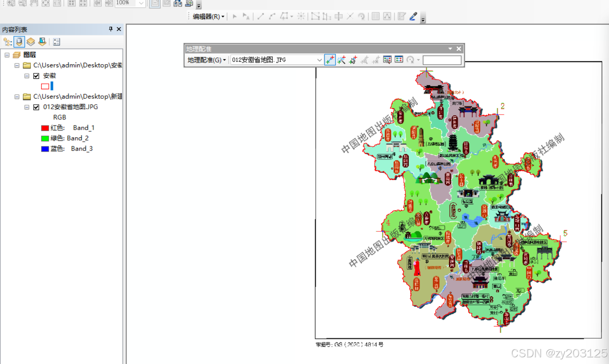Screen dimensions: 609x364
Task: Collapse the 012安徽省地图.JPG layer node
Action: (27, 107)
